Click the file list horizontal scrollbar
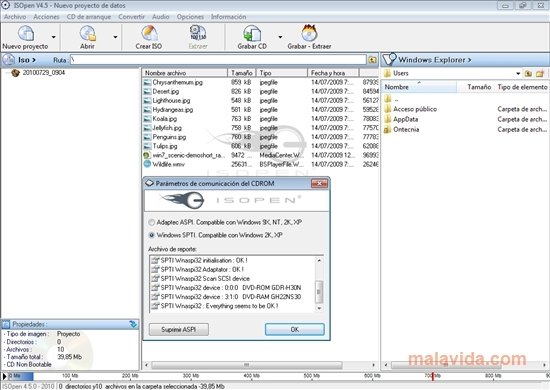Screen dimensions: 550x390 point(247,365)
